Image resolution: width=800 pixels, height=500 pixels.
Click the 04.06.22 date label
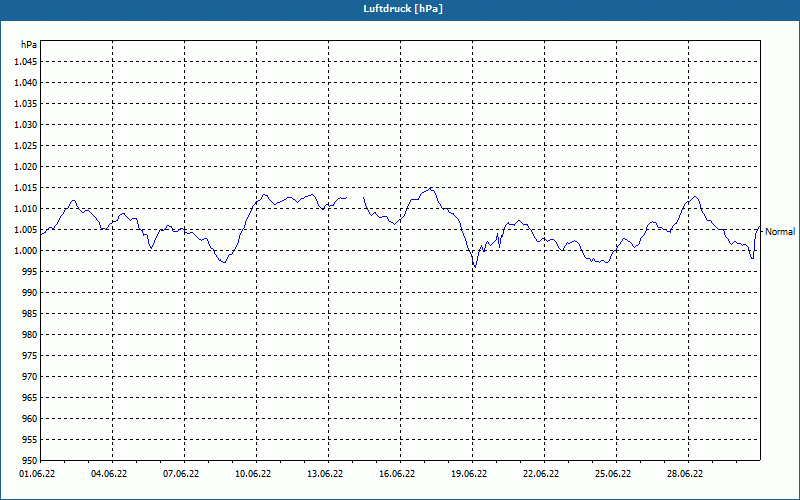coord(109,474)
